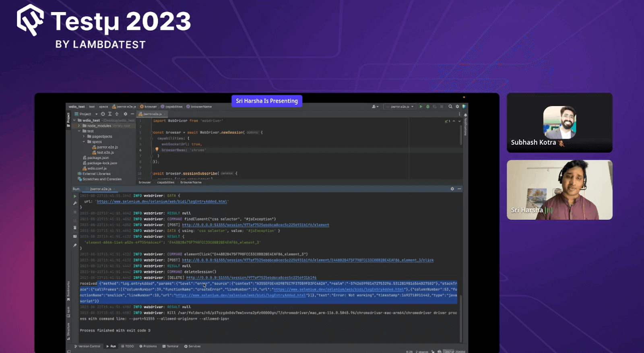Run the jserror.e2e.js configuration with the green play icon

421,107
